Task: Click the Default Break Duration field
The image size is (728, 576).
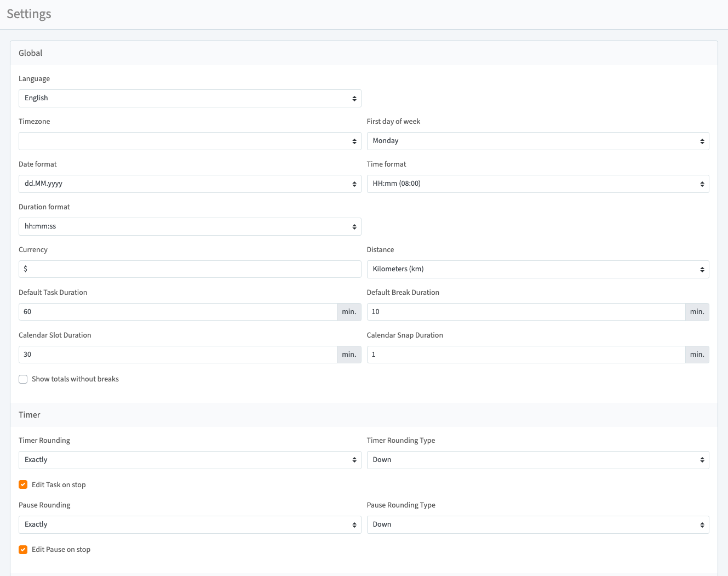Action: click(x=525, y=312)
